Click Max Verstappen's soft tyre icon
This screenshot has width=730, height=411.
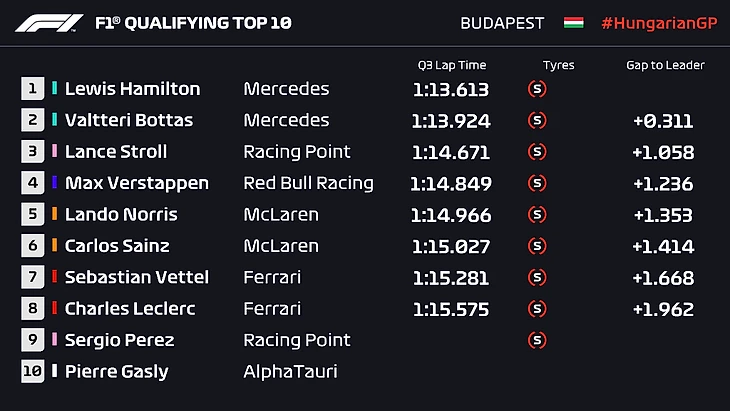[537, 183]
